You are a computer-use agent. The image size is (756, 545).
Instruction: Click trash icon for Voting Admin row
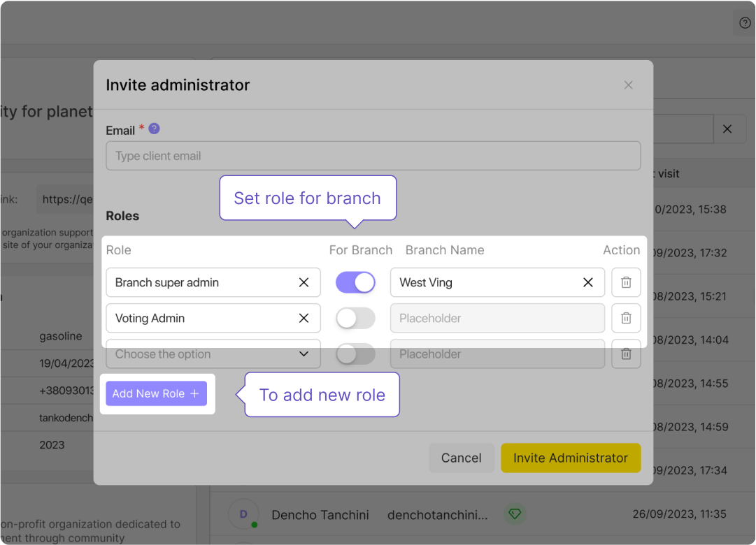[x=626, y=318]
